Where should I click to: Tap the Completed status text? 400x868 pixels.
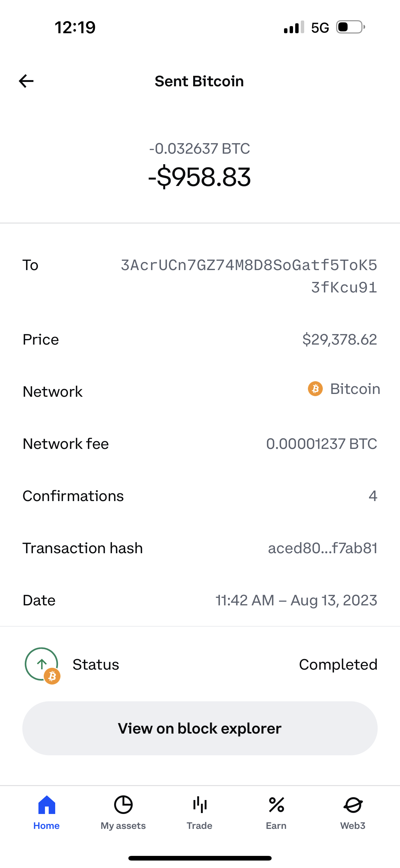338,664
